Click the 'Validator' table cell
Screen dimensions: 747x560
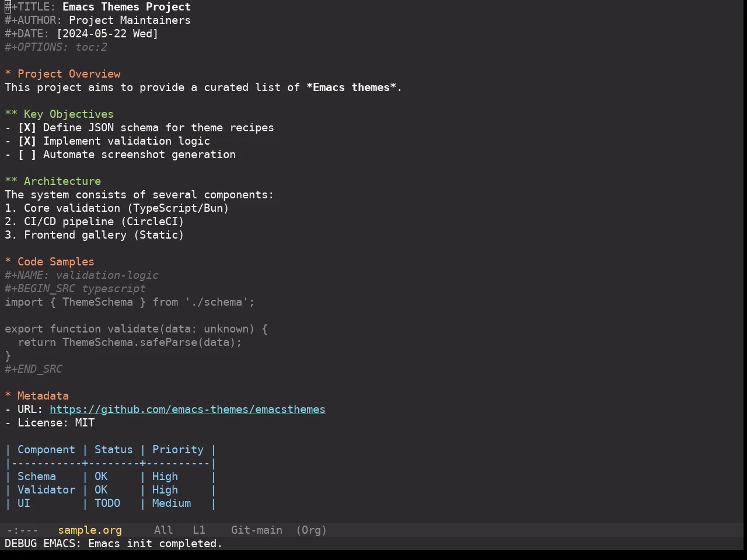point(46,490)
